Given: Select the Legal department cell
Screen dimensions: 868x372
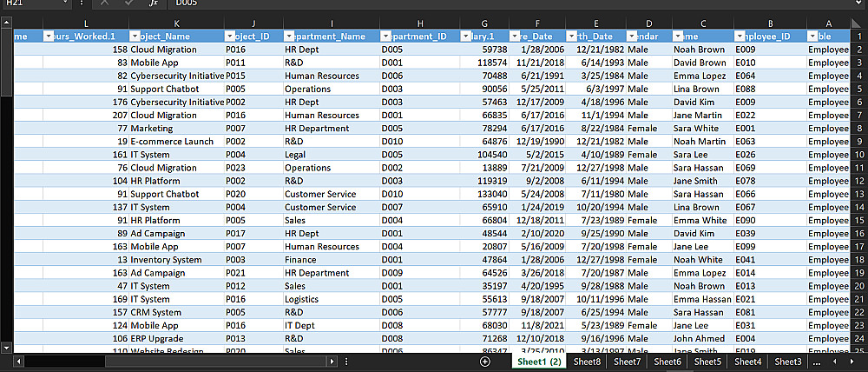Looking at the screenshot, I should 332,155.
